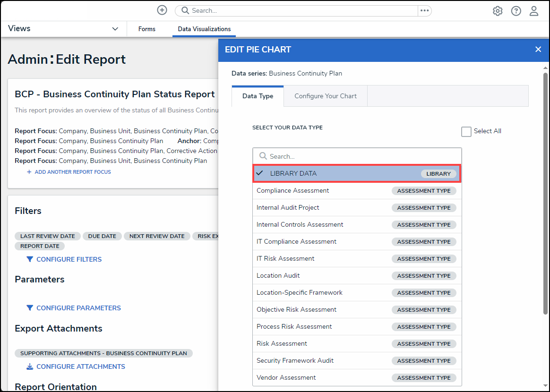Pick Vendor Assessment in the dropdown list
Viewport: 550px width, 392px height.
coord(286,378)
